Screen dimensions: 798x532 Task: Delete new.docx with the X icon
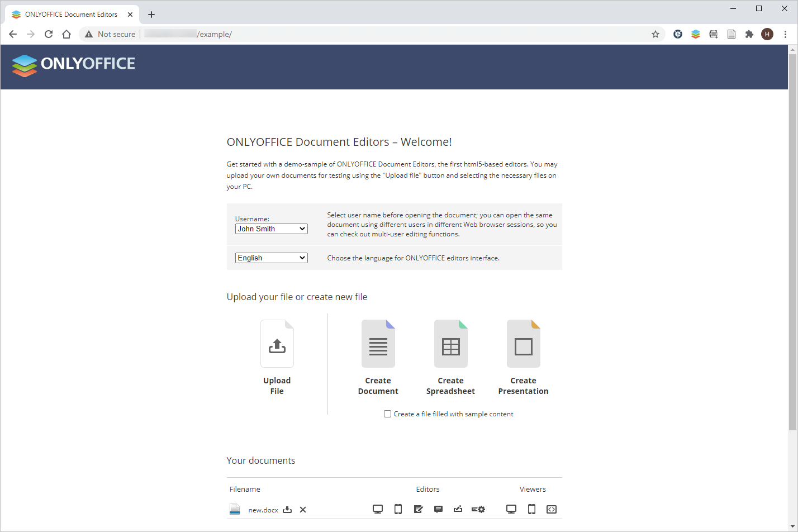pyautogui.click(x=303, y=510)
